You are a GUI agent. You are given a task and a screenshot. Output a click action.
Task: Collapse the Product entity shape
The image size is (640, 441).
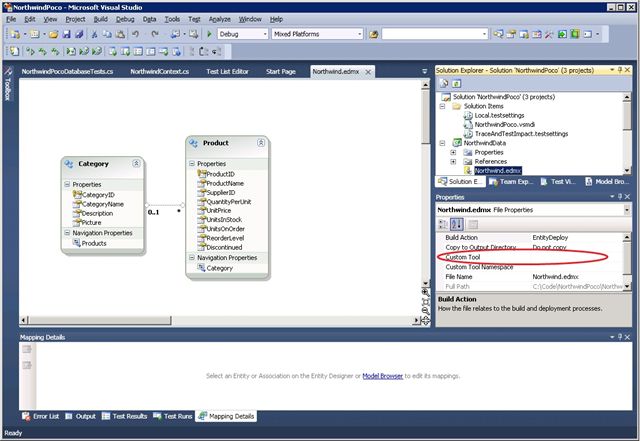(261, 143)
